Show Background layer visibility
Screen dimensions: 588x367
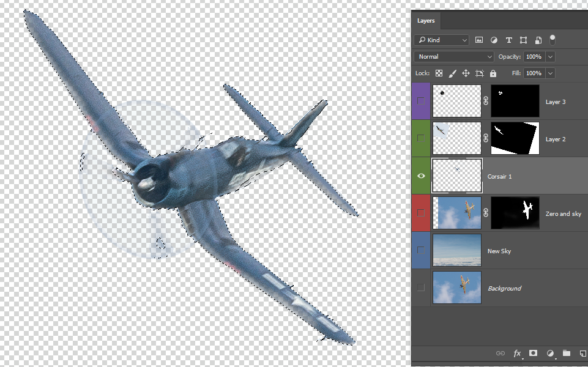421,287
